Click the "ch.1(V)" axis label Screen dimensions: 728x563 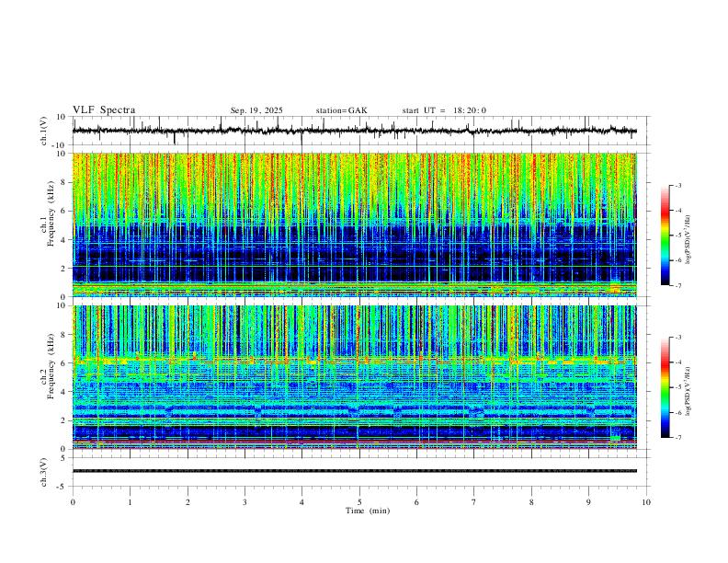(x=44, y=131)
